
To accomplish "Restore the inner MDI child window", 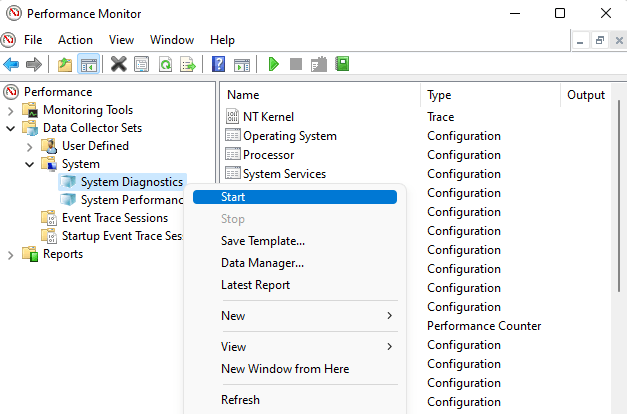I will pyautogui.click(x=599, y=40).
